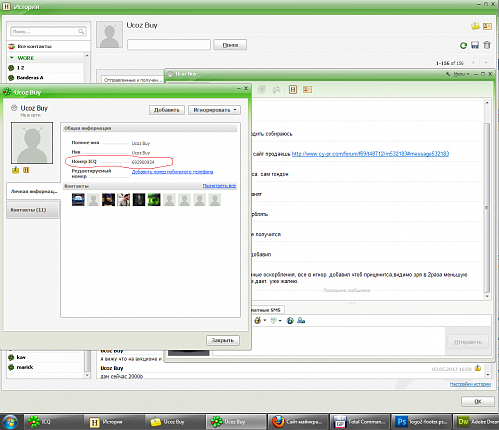This screenshot has width=499, height=430.
Task: Open the first contact thumbnail with blue car
Action: [78, 200]
